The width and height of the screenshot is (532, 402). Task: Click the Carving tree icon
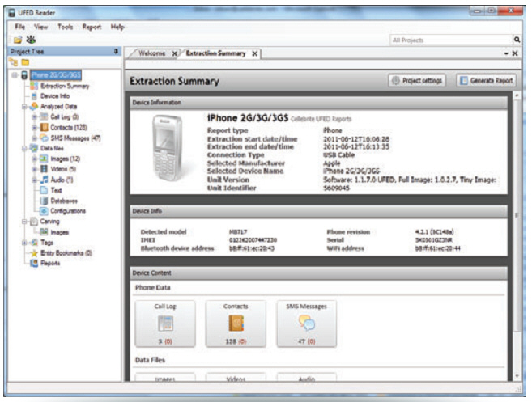(x=34, y=222)
